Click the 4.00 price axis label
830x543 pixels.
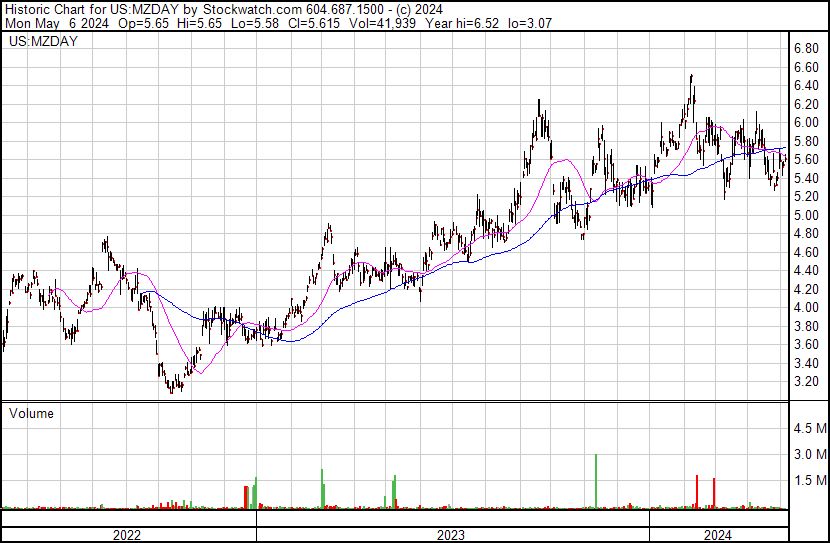[807, 307]
